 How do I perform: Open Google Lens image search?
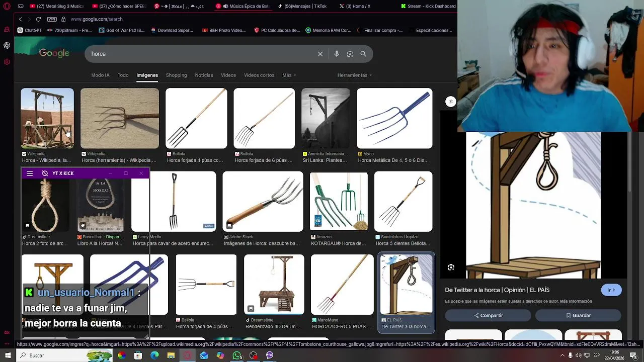click(350, 54)
